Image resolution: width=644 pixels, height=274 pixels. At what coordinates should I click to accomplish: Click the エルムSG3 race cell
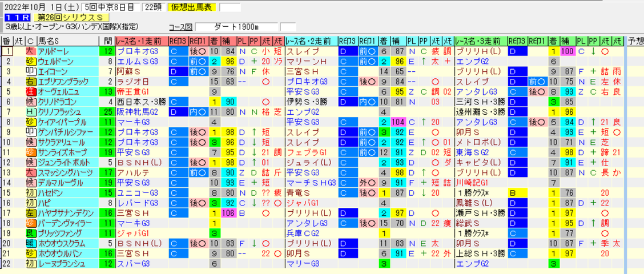(142, 61)
